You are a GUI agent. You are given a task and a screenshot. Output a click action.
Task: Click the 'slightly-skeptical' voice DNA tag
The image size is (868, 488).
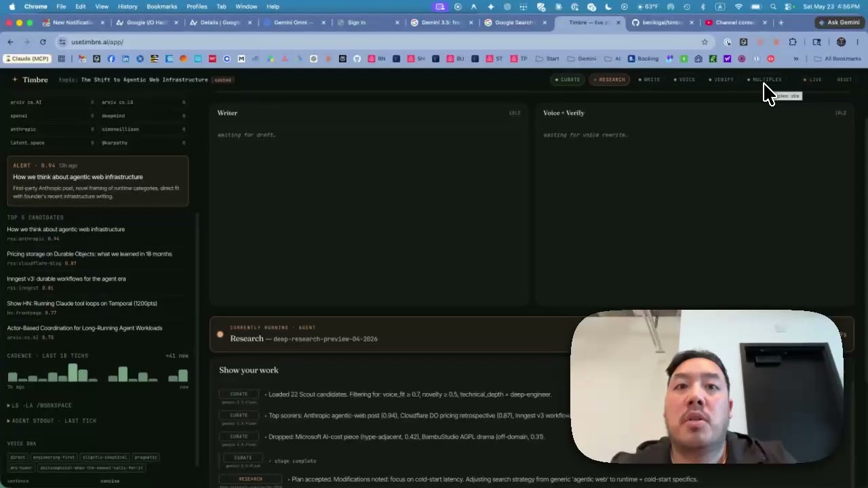click(104, 457)
